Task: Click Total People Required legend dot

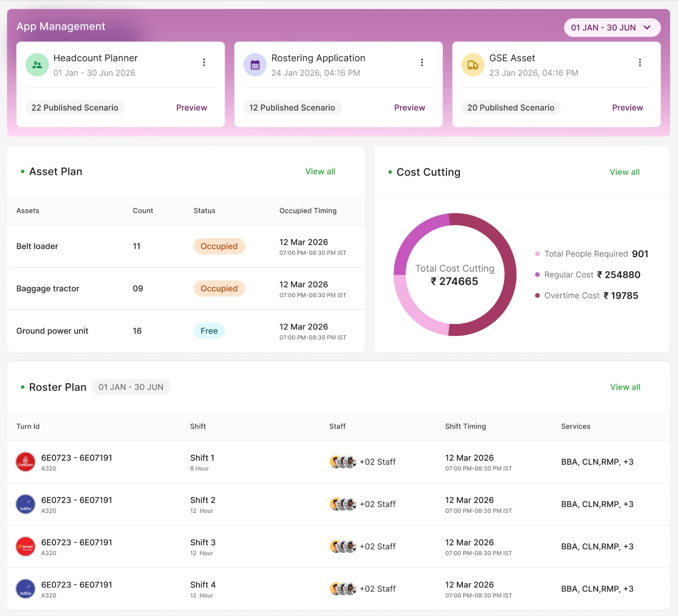Action: pos(537,254)
